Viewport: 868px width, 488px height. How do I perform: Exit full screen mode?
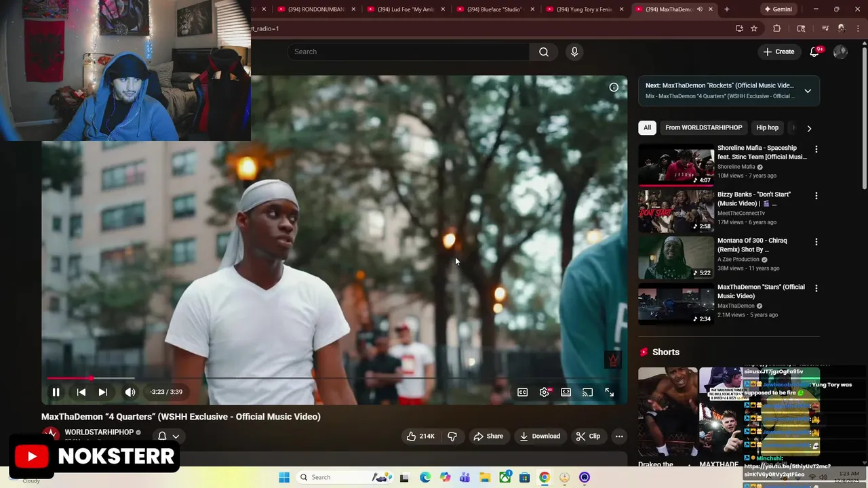coord(610,392)
